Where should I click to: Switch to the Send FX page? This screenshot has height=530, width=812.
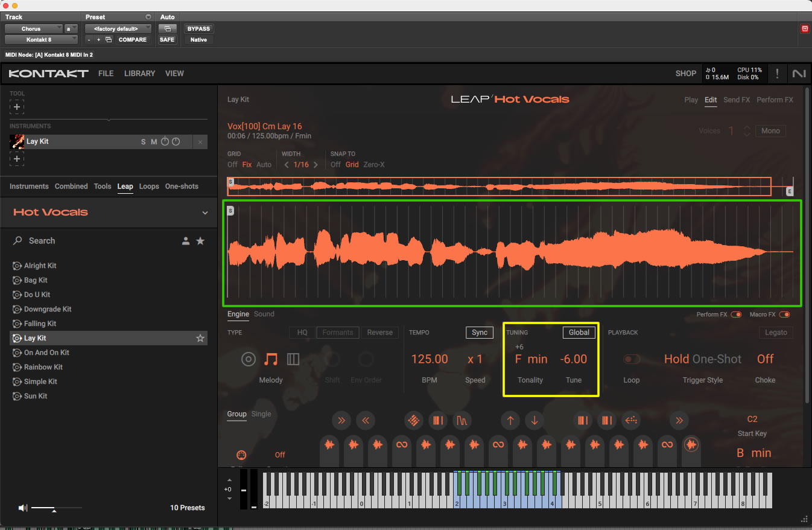[737, 100]
